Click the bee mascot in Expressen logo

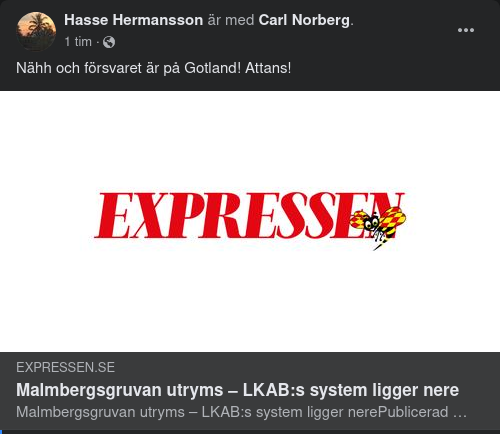[x=378, y=227]
